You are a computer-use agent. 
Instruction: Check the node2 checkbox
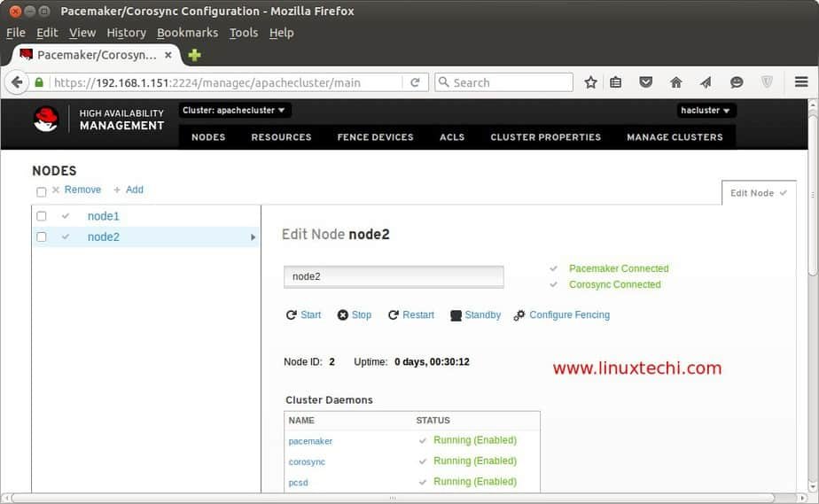pyautogui.click(x=42, y=236)
